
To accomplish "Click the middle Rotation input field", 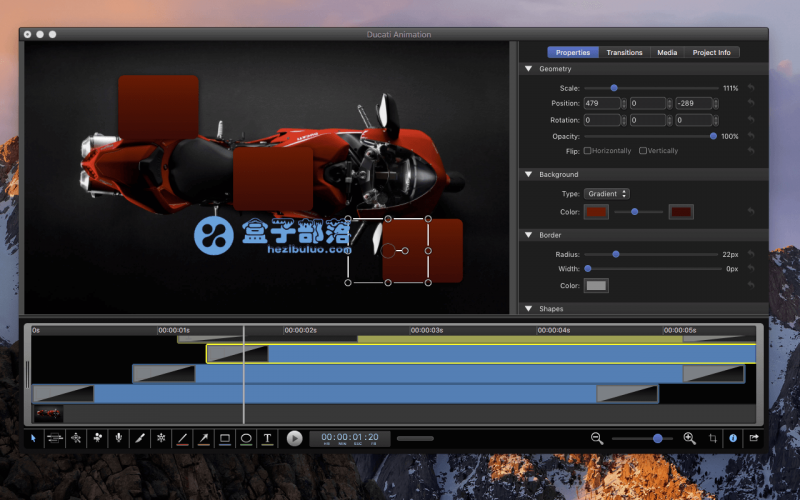I will pyautogui.click(x=648, y=120).
